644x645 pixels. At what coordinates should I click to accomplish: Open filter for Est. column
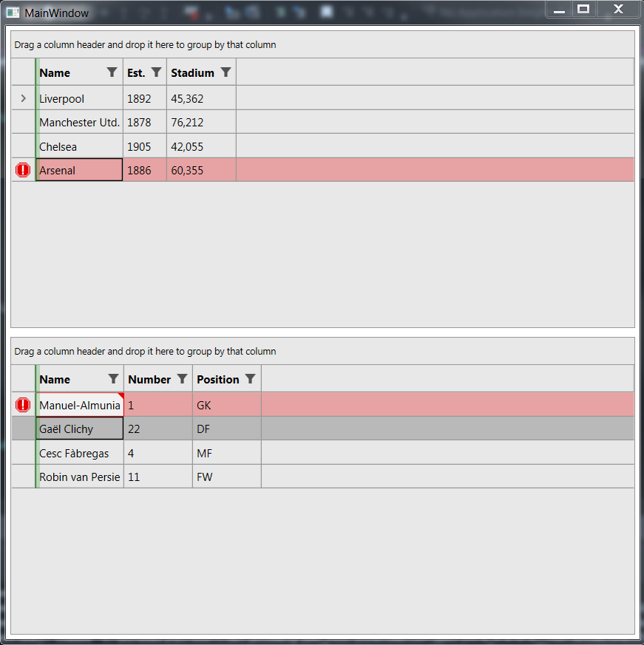tap(156, 72)
